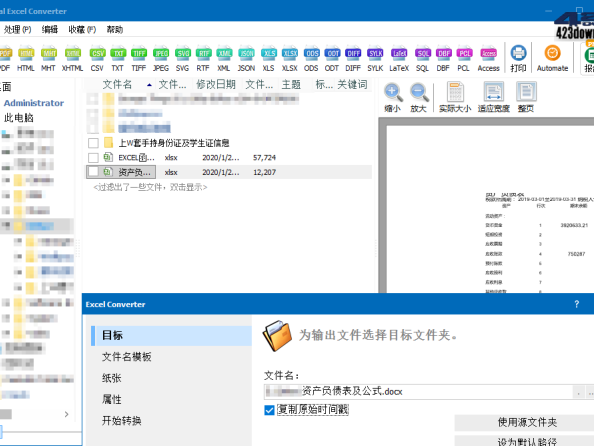Choose JPEG conversion icon
Screen dimensions: 594x446
coord(161,58)
